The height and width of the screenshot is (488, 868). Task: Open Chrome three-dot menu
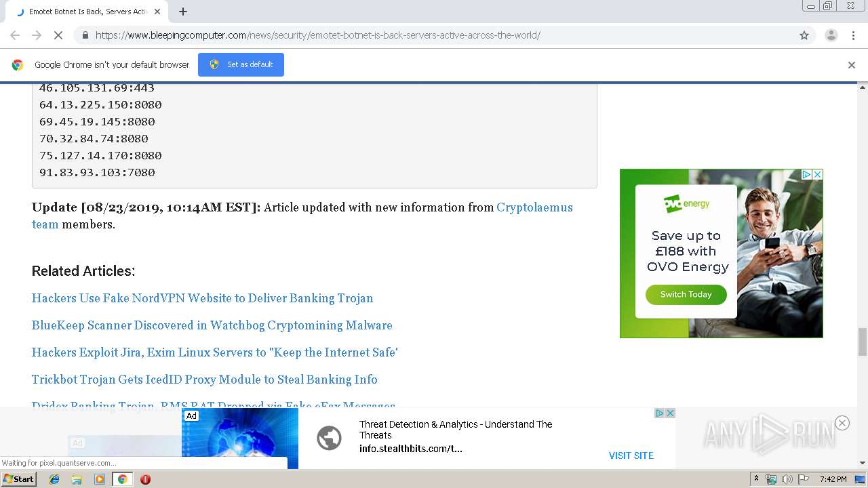(x=853, y=35)
